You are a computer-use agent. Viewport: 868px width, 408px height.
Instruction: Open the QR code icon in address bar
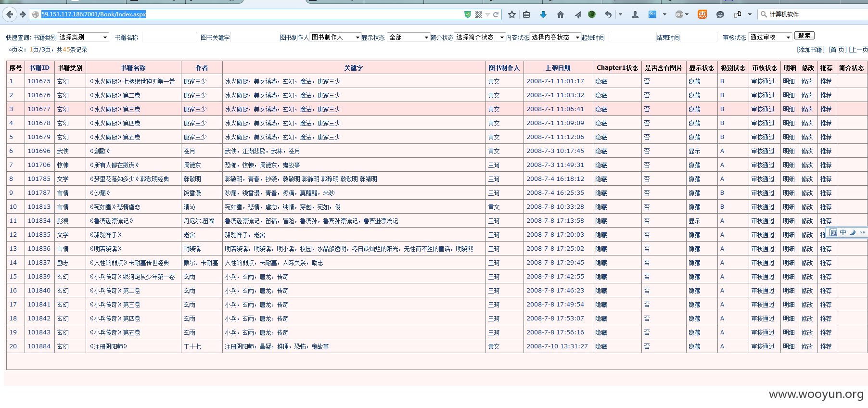(x=478, y=14)
